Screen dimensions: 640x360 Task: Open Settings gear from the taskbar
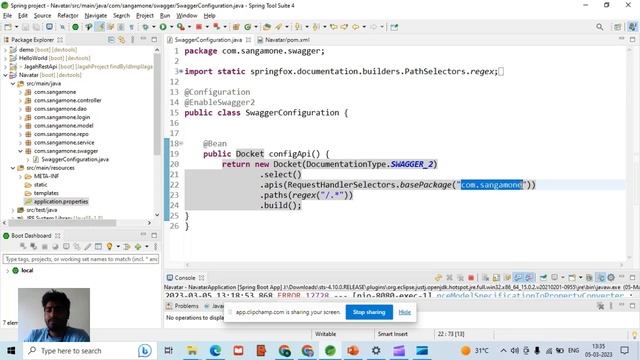(376, 351)
